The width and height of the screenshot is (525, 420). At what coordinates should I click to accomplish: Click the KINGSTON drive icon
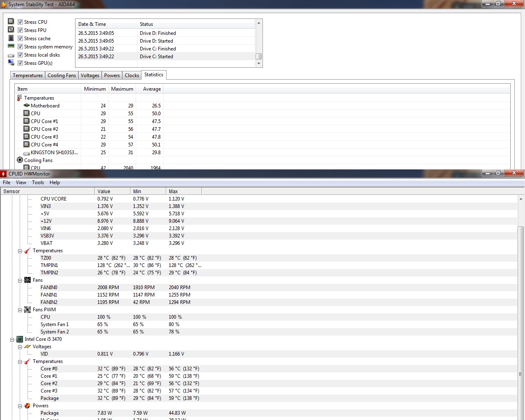pos(27,153)
